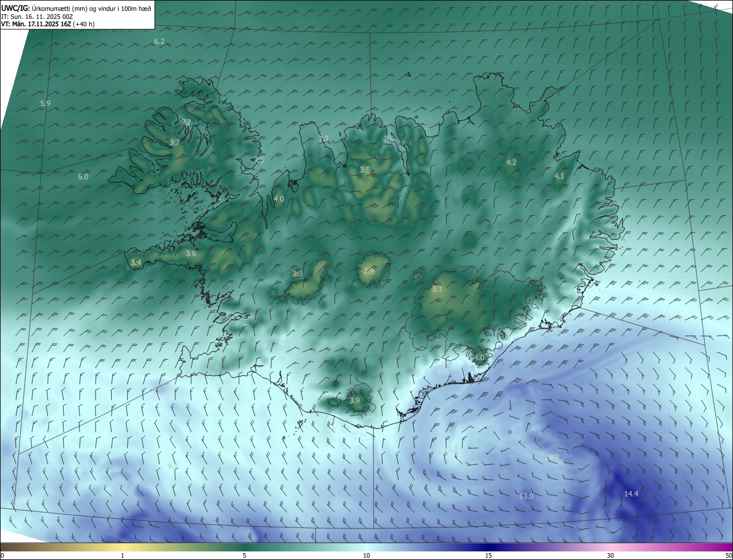This screenshot has width=733, height=560.
Task: Click the colorbar tick label 15
Action: point(488,555)
